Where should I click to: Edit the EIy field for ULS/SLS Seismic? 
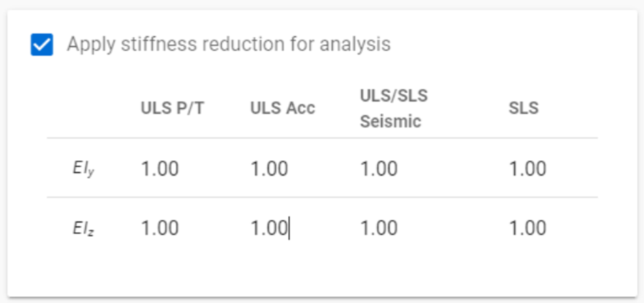(x=379, y=169)
